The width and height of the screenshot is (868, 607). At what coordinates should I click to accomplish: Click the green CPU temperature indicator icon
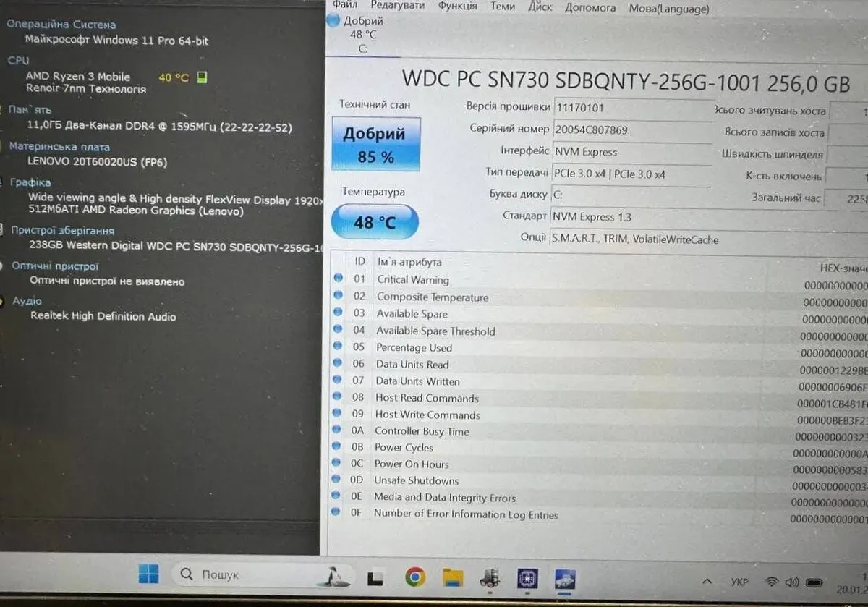(202, 77)
